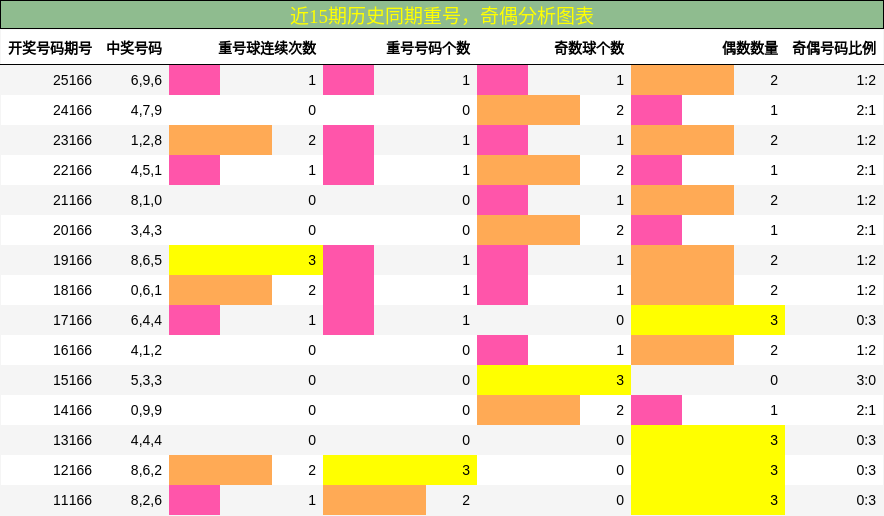Click the 0:3 ratio in row 17166
884x516 pixels.
point(866,320)
